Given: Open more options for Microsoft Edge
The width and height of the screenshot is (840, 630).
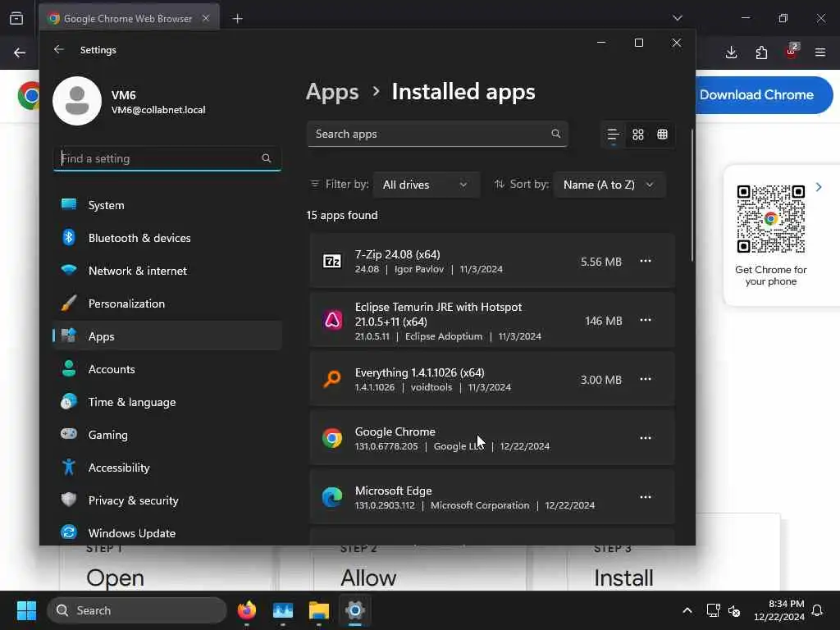Looking at the screenshot, I should click(646, 496).
